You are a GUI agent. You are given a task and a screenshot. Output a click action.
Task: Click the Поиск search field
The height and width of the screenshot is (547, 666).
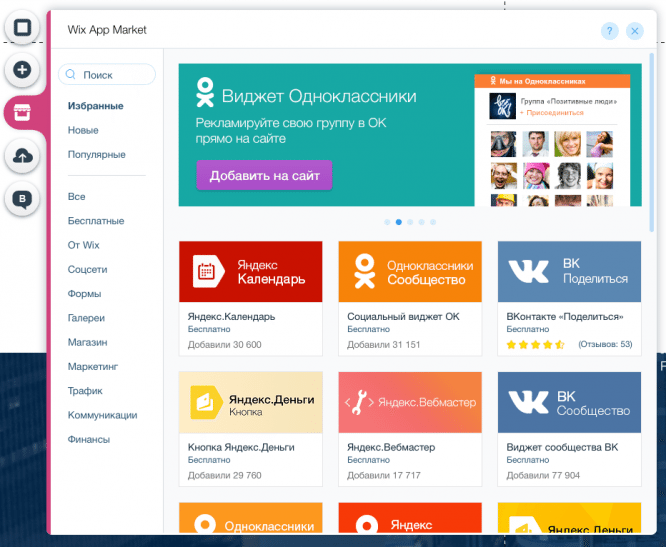(x=107, y=74)
